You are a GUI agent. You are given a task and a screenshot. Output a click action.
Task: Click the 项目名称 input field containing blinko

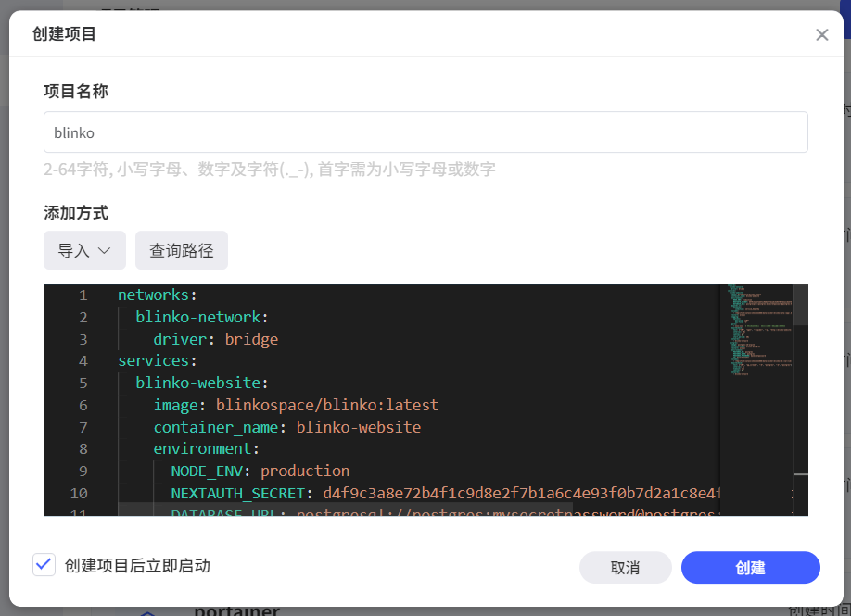pyautogui.click(x=425, y=132)
